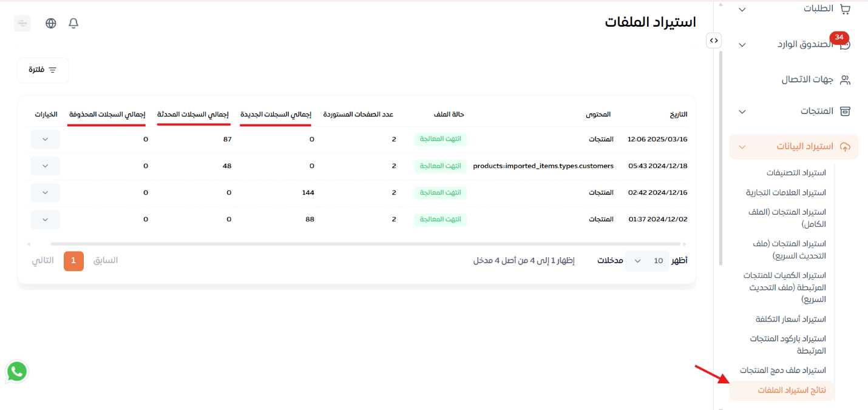The image size is (868, 410).
Task: Expand the الطلبات menu chevron
Action: (x=742, y=9)
